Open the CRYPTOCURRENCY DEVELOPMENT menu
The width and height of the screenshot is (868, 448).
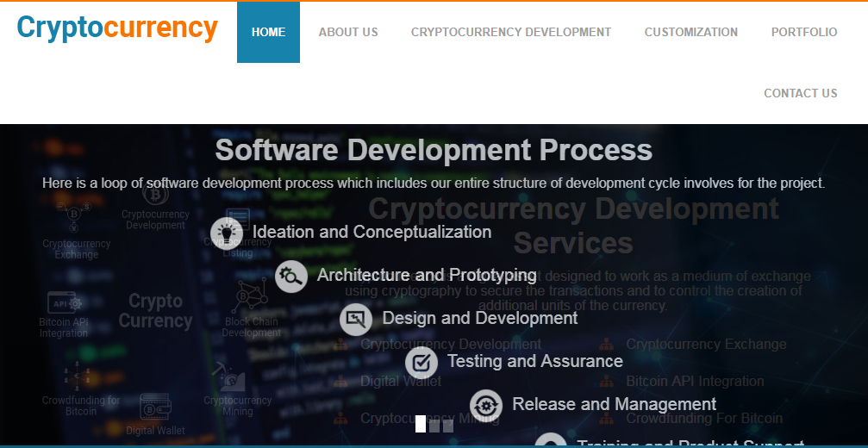pos(511,32)
